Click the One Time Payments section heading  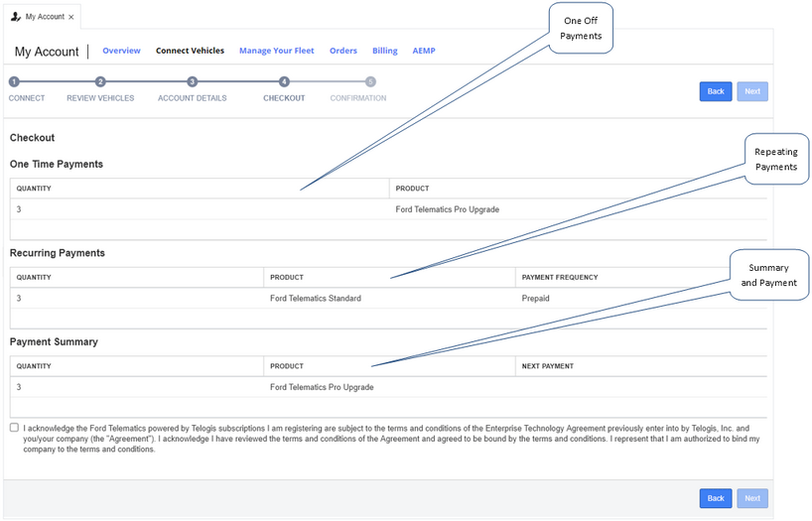click(x=57, y=164)
